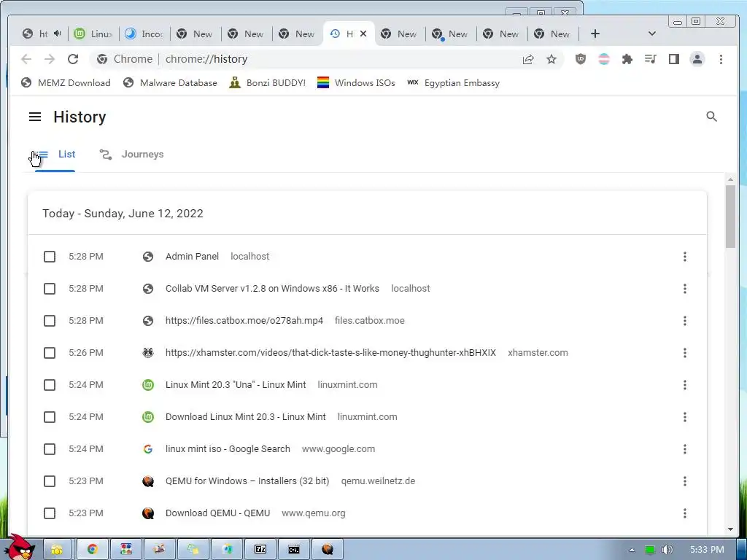Tick the Download Linux Mint 20.3 checkbox
The width and height of the screenshot is (747, 560).
tap(50, 417)
